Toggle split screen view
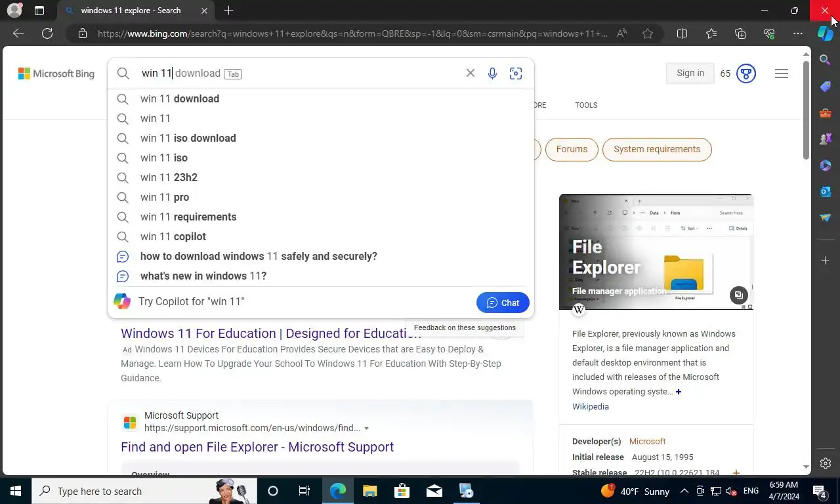Screen dimensions: 840x504 (682, 33)
